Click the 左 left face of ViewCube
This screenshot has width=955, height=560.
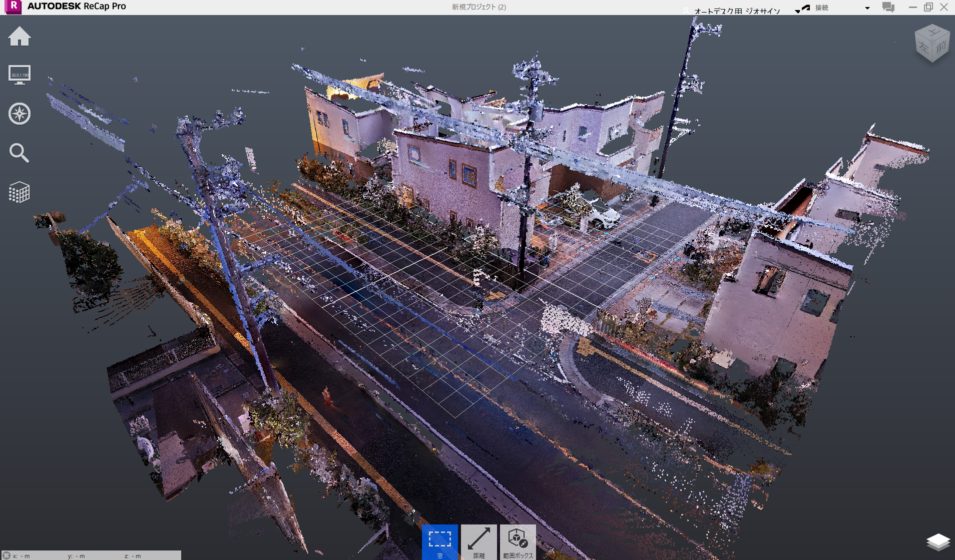click(923, 48)
